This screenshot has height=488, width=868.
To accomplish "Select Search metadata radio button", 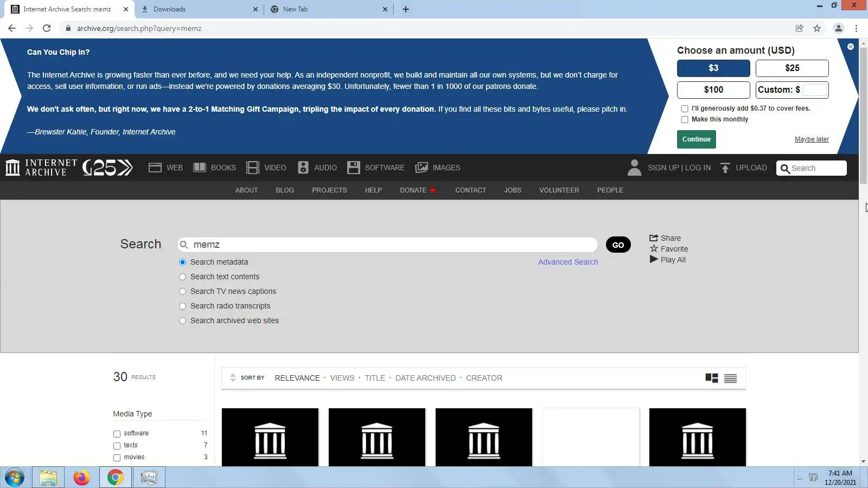I will [183, 262].
